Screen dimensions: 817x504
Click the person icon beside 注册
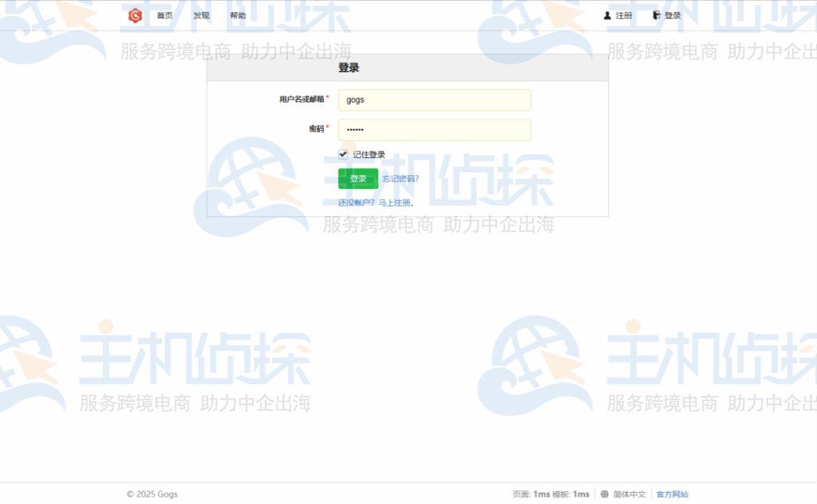point(607,14)
